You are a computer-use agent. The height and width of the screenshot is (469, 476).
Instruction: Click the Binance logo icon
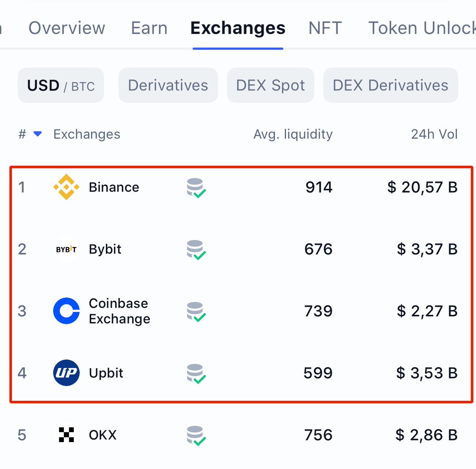[x=66, y=187]
